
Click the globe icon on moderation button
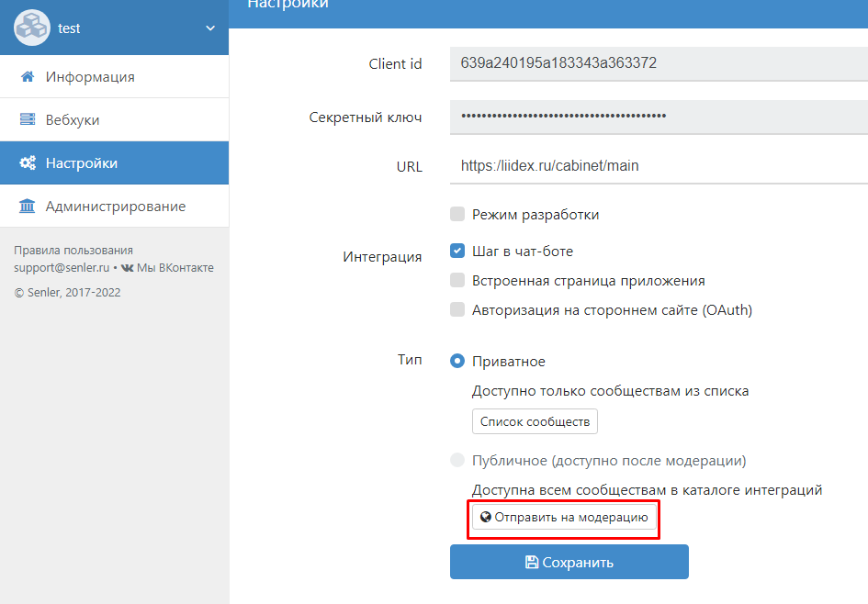(486, 517)
